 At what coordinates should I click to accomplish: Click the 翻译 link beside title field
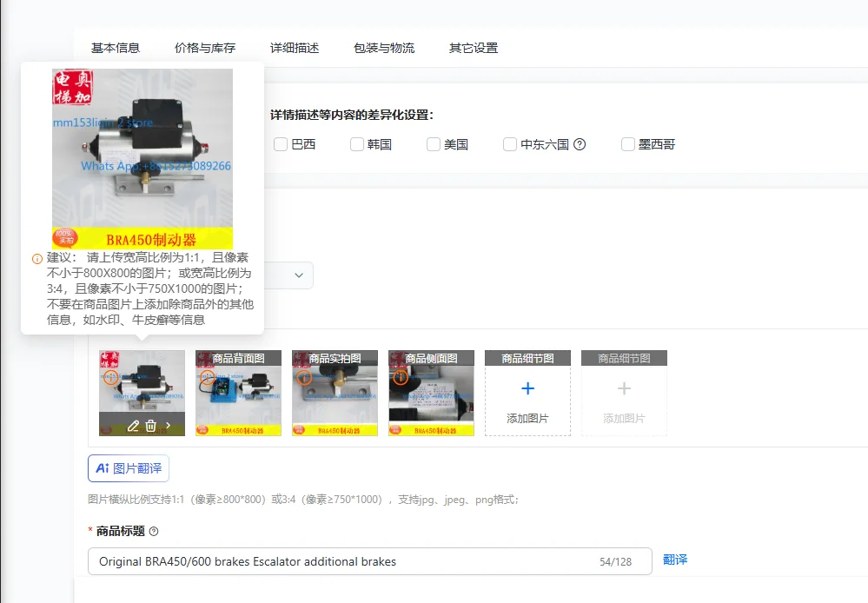tap(675, 560)
